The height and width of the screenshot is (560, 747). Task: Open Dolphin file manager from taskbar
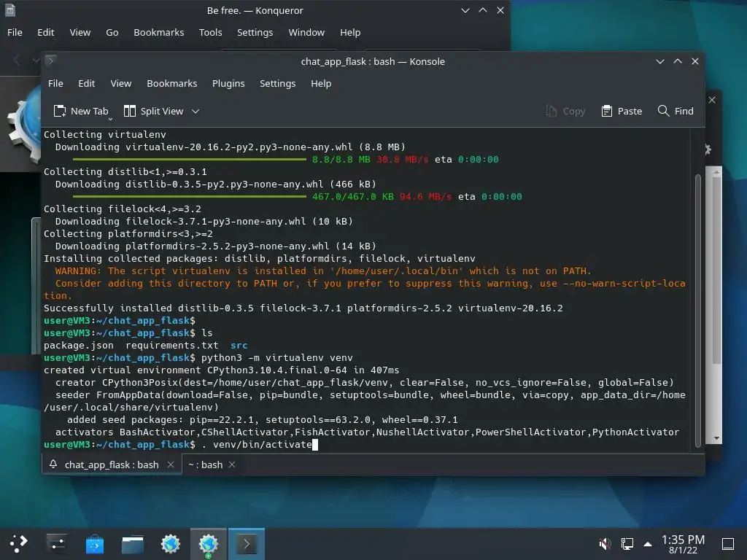(x=133, y=543)
